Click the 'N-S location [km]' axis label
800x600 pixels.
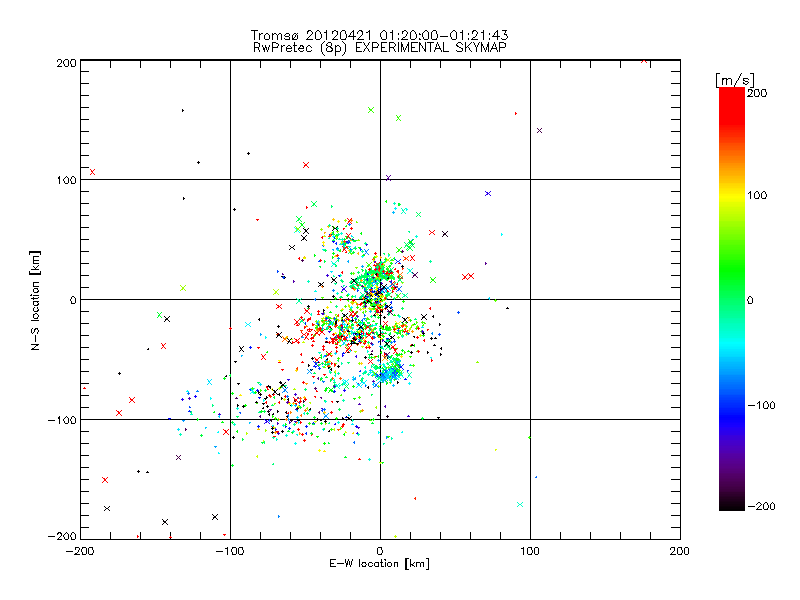[x=35, y=301]
